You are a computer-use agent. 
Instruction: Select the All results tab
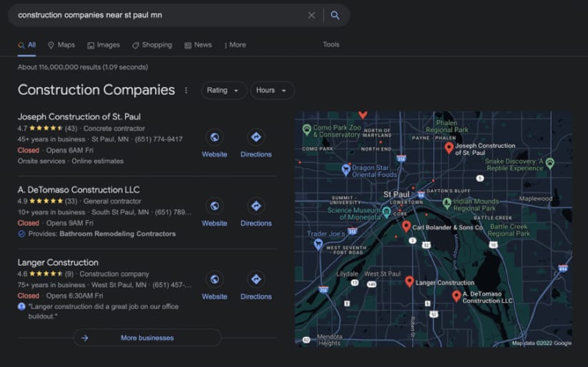point(26,45)
